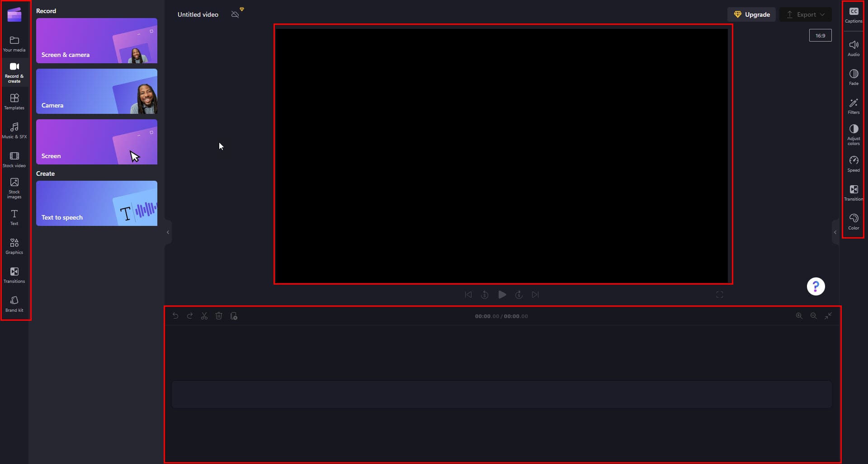This screenshot has height=464, width=868.
Task: Open the Your media panel
Action: pyautogui.click(x=14, y=44)
